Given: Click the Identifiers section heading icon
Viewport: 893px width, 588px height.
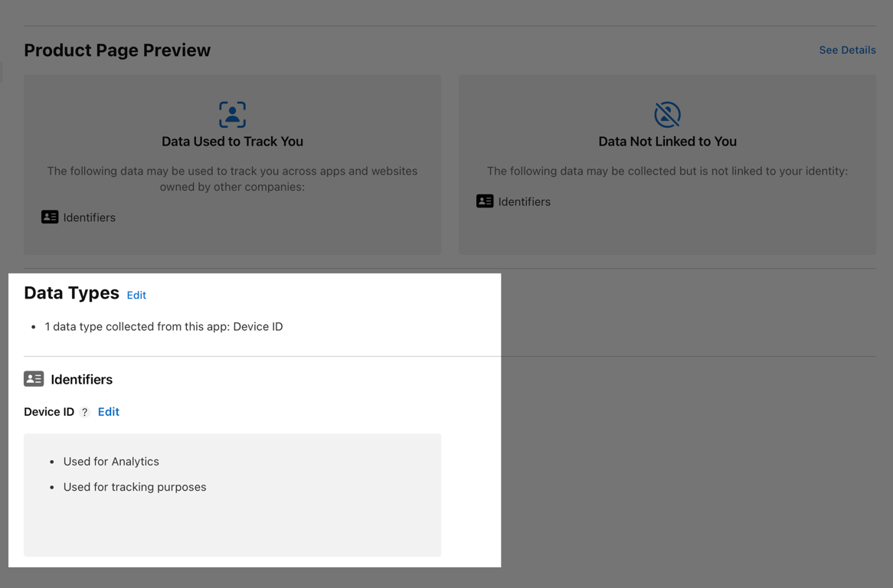Looking at the screenshot, I should tap(34, 378).
